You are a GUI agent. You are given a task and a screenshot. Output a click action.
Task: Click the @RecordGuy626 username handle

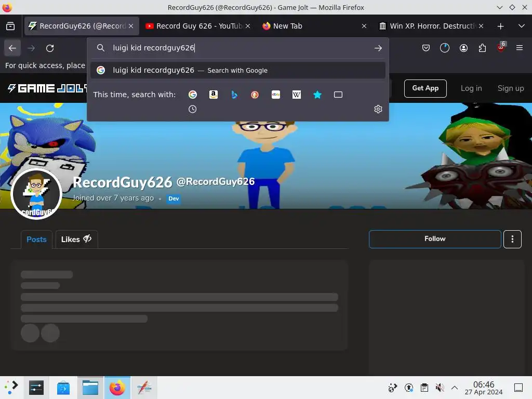216,182
